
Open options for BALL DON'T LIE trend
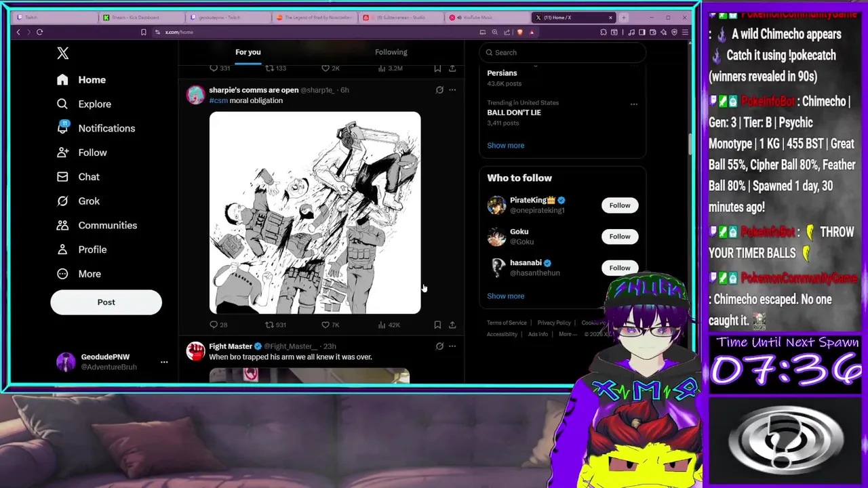click(634, 104)
